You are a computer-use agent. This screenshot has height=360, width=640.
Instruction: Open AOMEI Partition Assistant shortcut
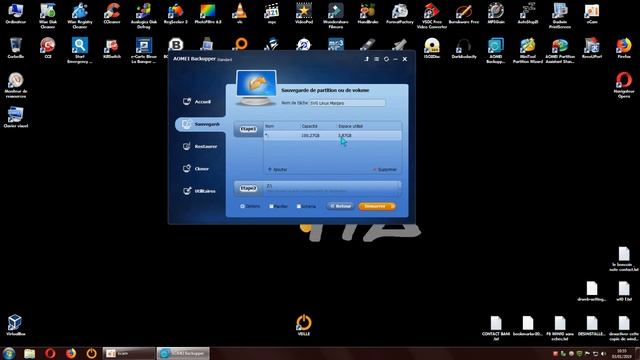(x=560, y=50)
